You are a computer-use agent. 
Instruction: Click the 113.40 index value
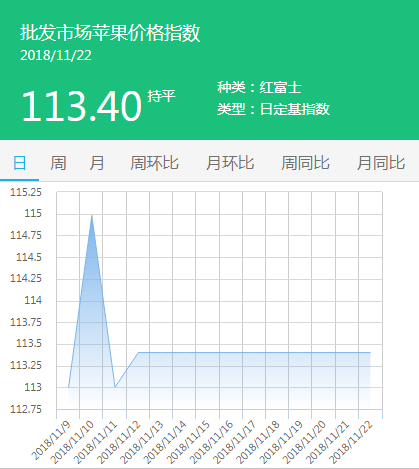tap(82, 106)
